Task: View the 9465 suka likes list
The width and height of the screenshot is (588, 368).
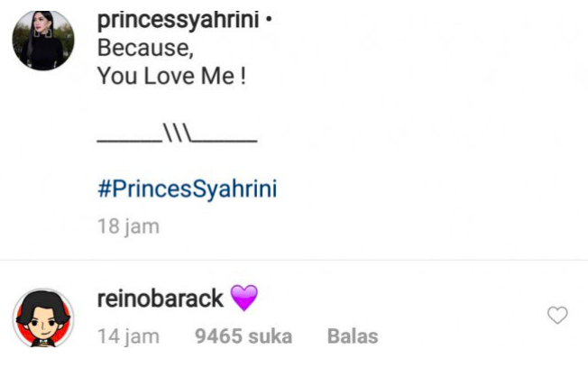Action: point(243,336)
